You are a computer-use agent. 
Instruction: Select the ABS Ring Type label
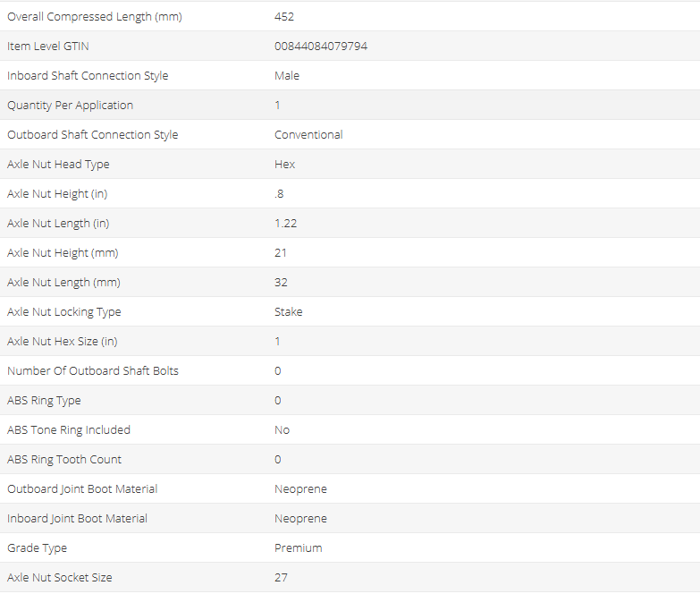[x=44, y=401]
